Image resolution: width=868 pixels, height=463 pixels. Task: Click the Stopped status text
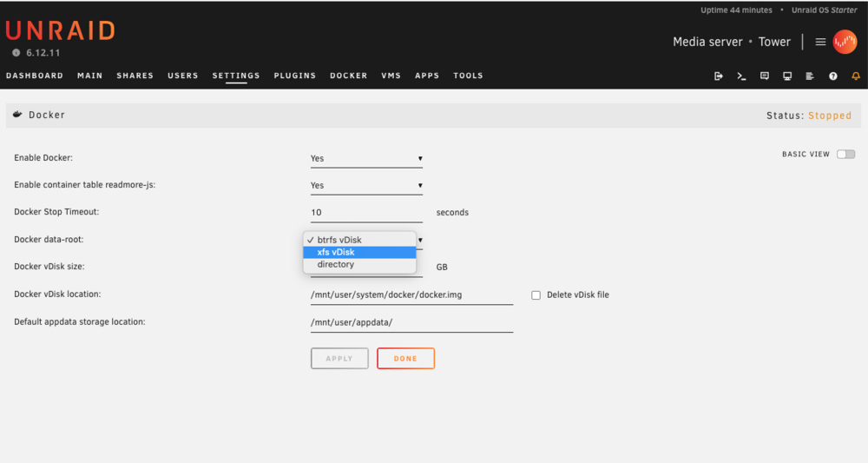point(830,116)
